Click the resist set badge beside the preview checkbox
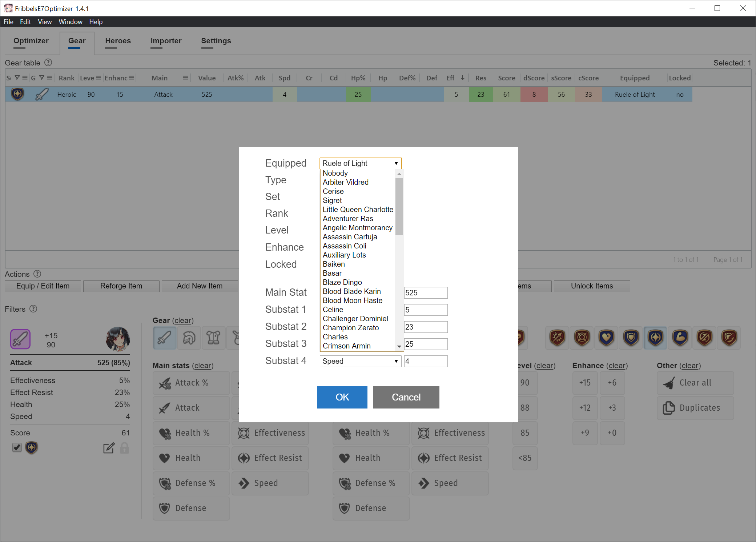The image size is (756, 542). (32, 448)
